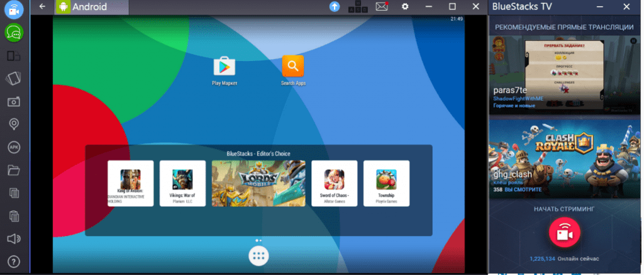Take a screenshot with the camera icon

(14, 101)
